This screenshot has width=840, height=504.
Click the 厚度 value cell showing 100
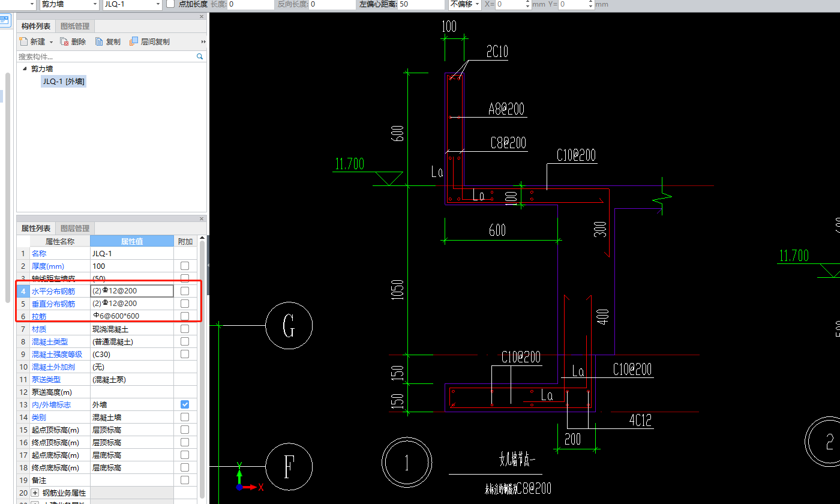pos(132,266)
